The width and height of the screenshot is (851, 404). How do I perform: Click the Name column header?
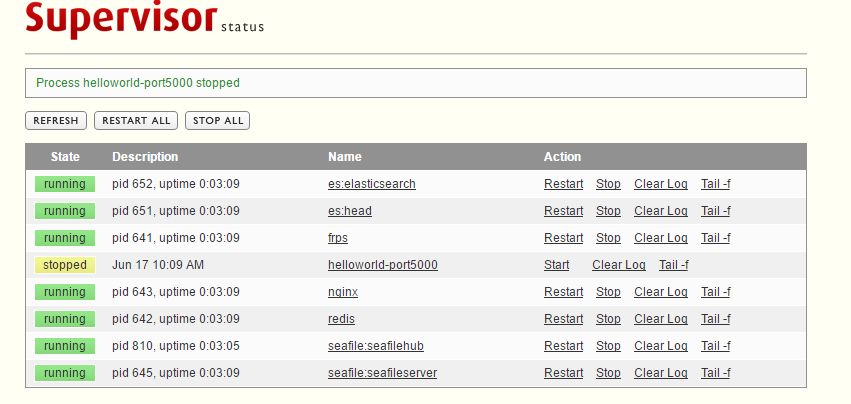pyautogui.click(x=345, y=157)
